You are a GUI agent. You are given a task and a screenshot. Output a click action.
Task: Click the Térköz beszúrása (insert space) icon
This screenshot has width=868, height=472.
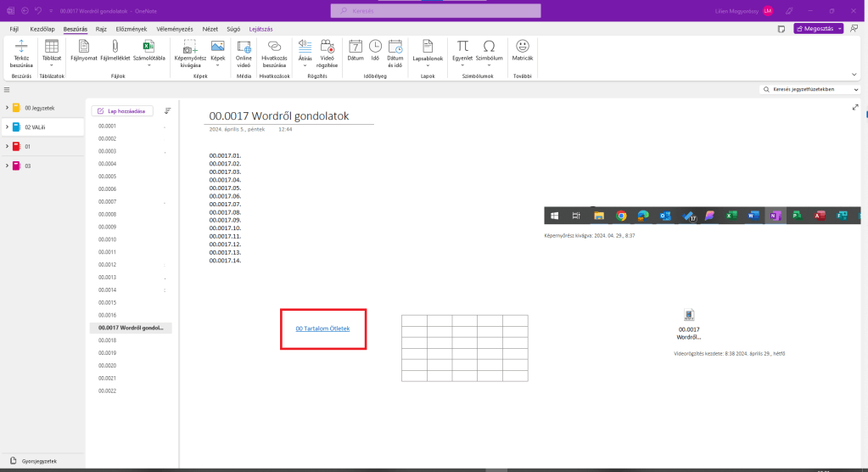[21, 52]
